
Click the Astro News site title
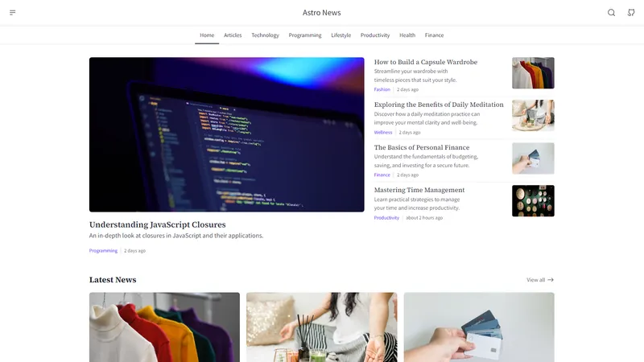tap(321, 13)
